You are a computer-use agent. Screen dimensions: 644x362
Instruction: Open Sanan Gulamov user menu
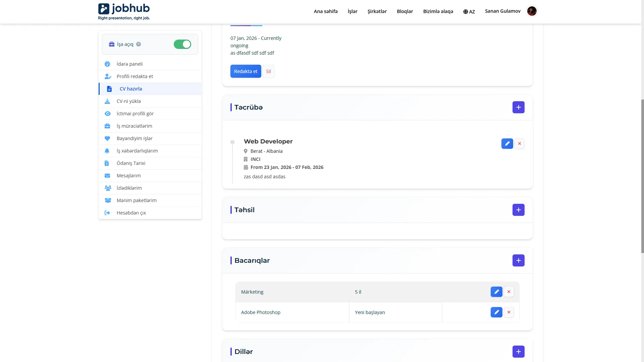click(502, 11)
